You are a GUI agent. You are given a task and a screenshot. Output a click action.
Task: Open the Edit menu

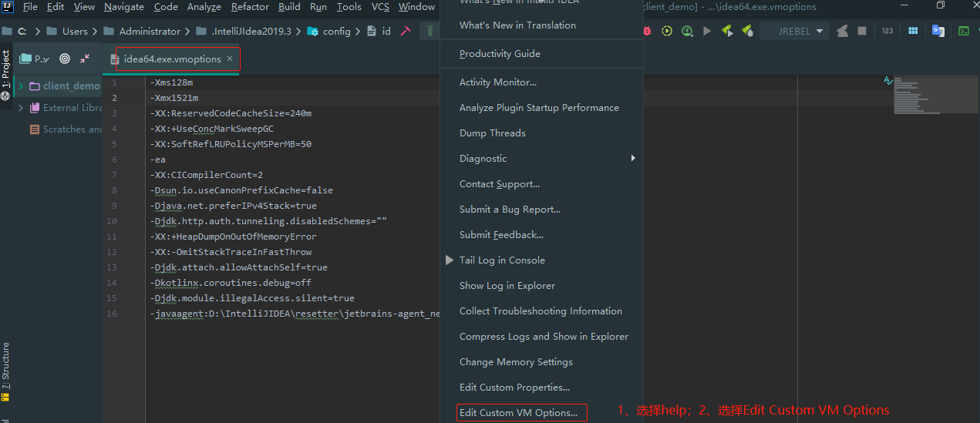tap(56, 7)
